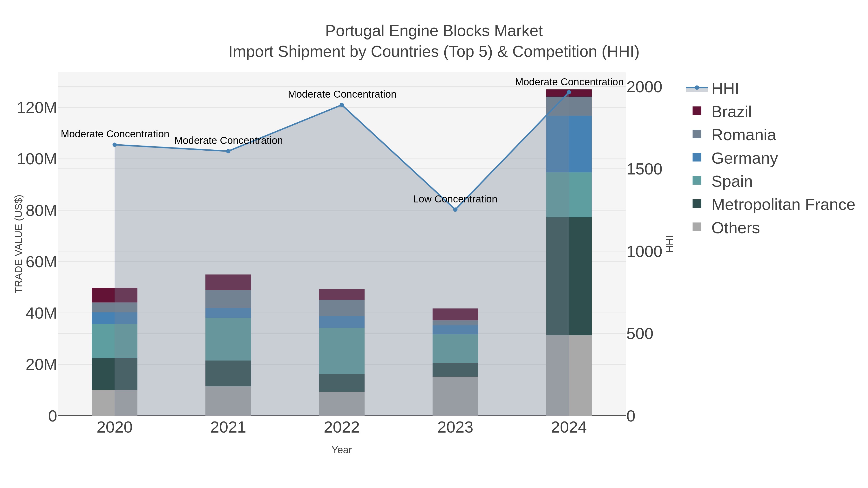Click the 2000 HHI axis tick label
This screenshot has height=488, width=868.
point(644,87)
